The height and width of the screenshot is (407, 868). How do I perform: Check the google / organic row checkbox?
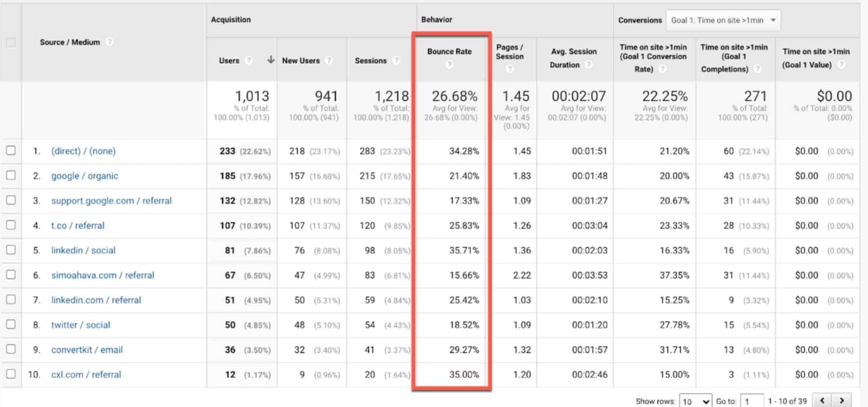click(x=10, y=176)
